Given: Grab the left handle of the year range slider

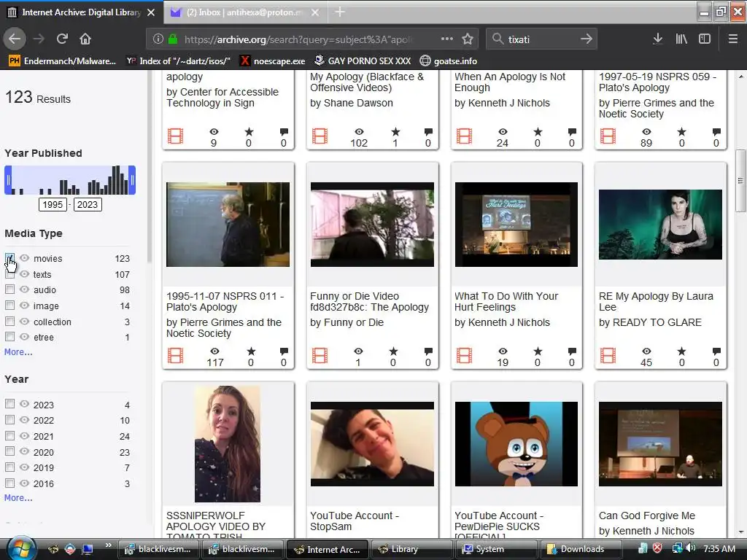Looking at the screenshot, I should point(7,180).
